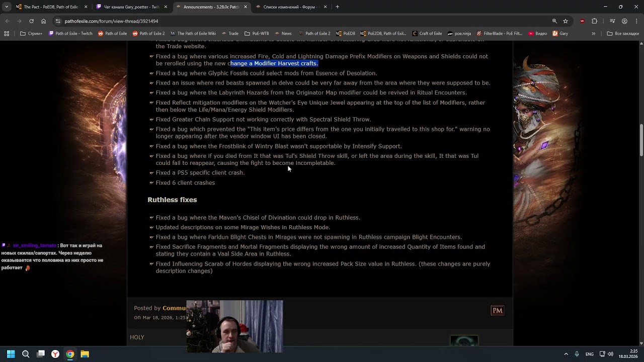Open the poe.ninja bookmark
Viewport: 644px width, 362px height.
coord(459,34)
